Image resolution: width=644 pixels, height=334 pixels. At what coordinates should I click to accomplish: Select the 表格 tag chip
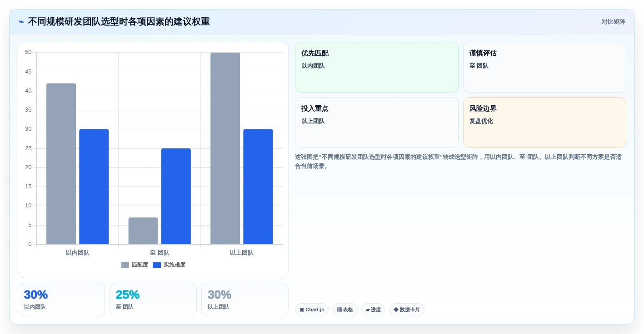(345, 310)
